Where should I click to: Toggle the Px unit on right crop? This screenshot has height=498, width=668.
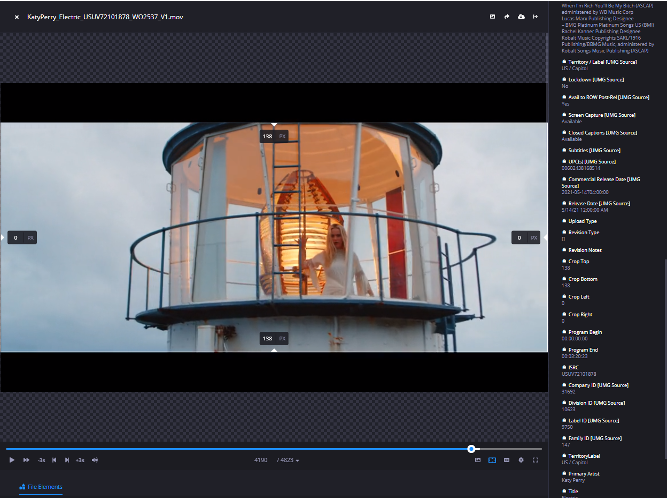(534, 238)
